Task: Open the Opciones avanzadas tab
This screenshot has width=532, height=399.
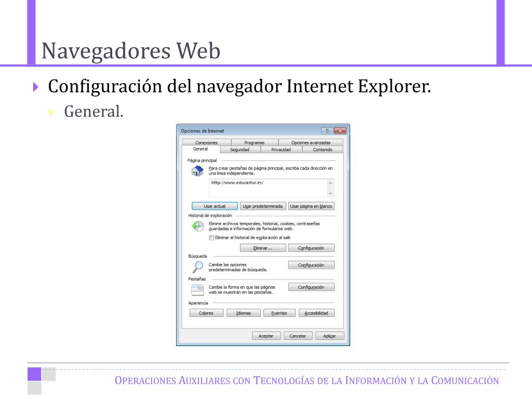Action: pos(311,142)
